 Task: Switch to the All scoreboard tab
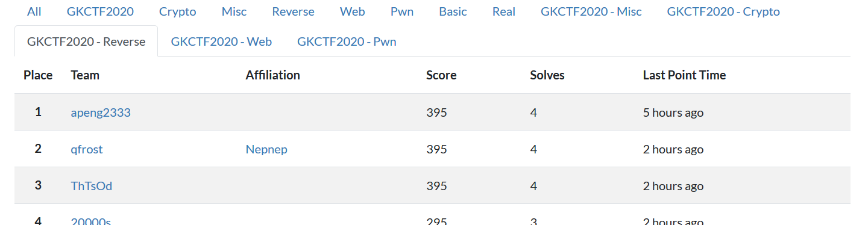pos(34,11)
